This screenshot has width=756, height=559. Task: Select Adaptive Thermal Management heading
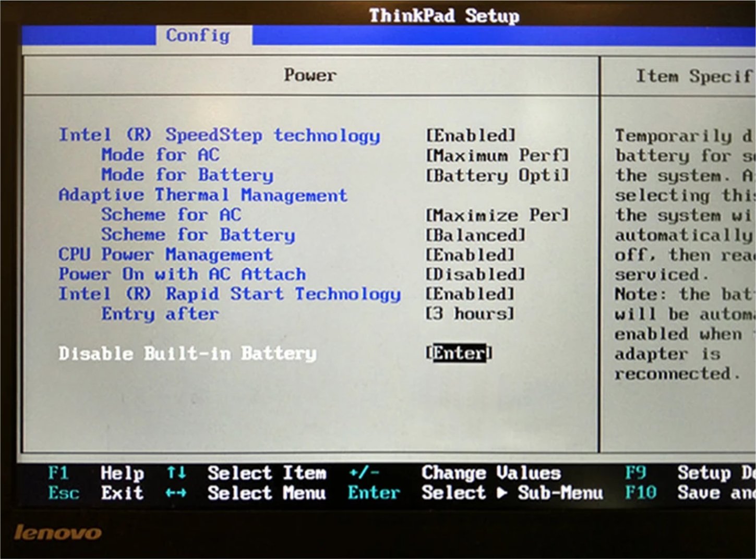pyautogui.click(x=203, y=195)
